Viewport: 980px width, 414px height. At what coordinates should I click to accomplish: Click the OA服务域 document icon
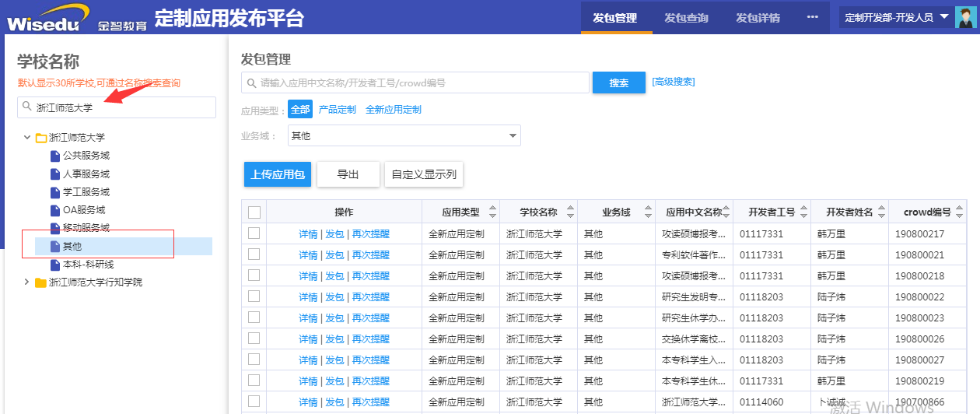(54, 210)
